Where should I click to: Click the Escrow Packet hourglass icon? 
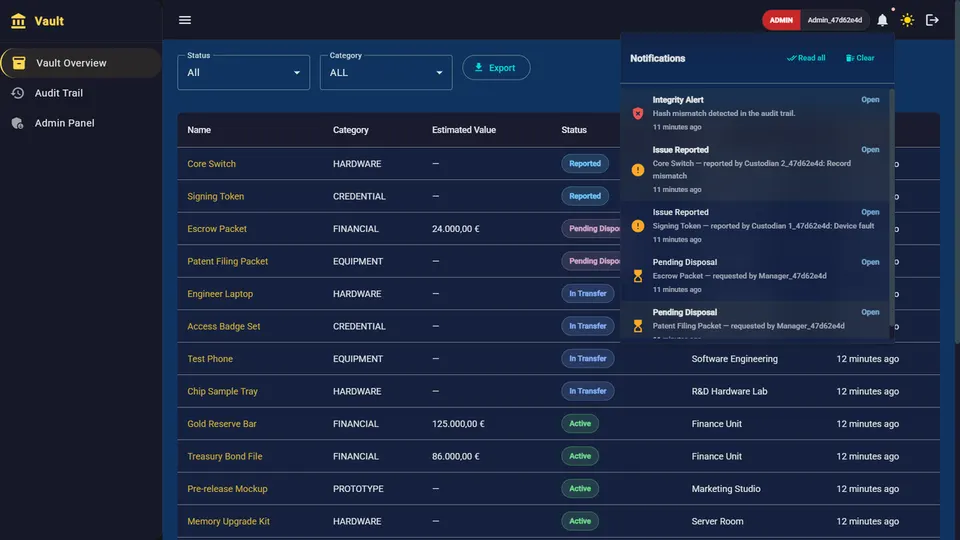coord(638,276)
